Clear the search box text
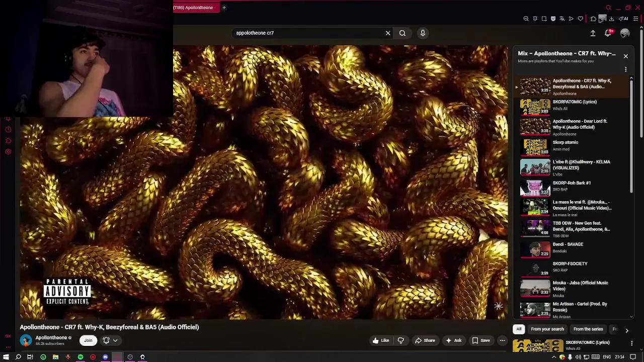Viewport: 644px width, 362px height. coord(388,33)
